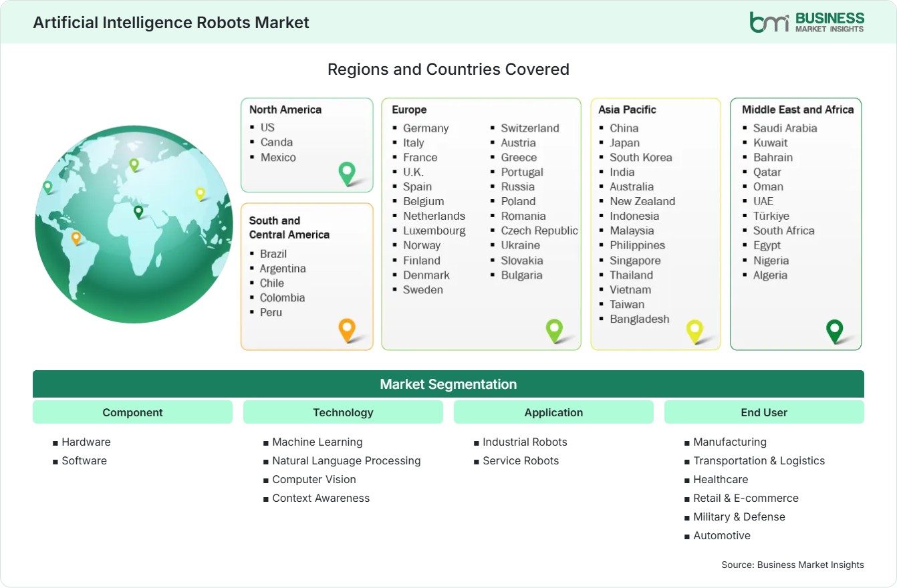Click the light green pin on globe's Europe
The height and width of the screenshot is (588, 897).
134,164
